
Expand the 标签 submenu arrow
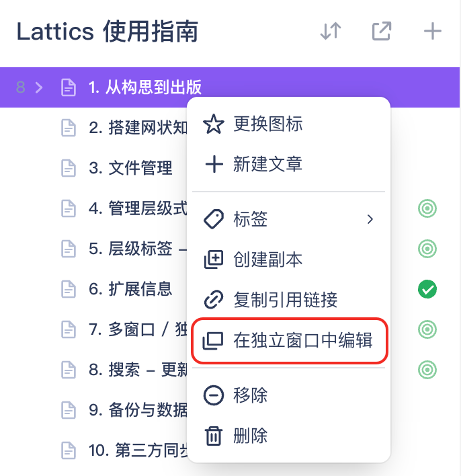point(370,219)
